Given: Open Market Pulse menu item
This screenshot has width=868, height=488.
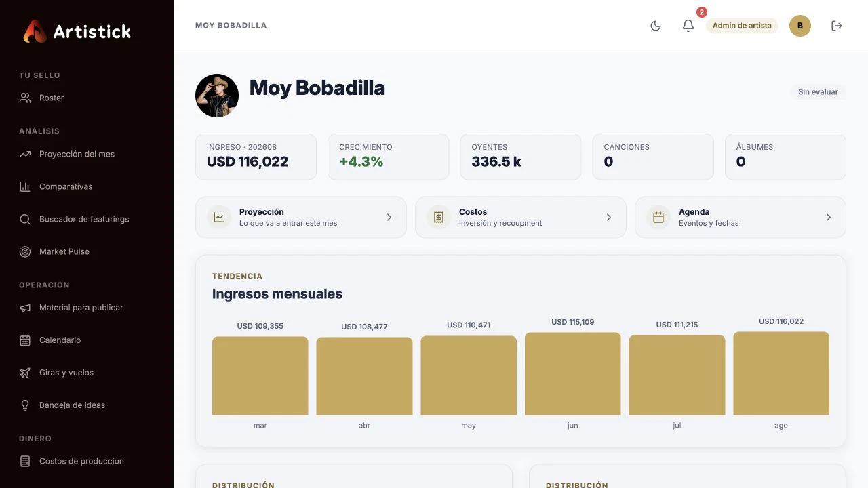Looking at the screenshot, I should 87,251.
